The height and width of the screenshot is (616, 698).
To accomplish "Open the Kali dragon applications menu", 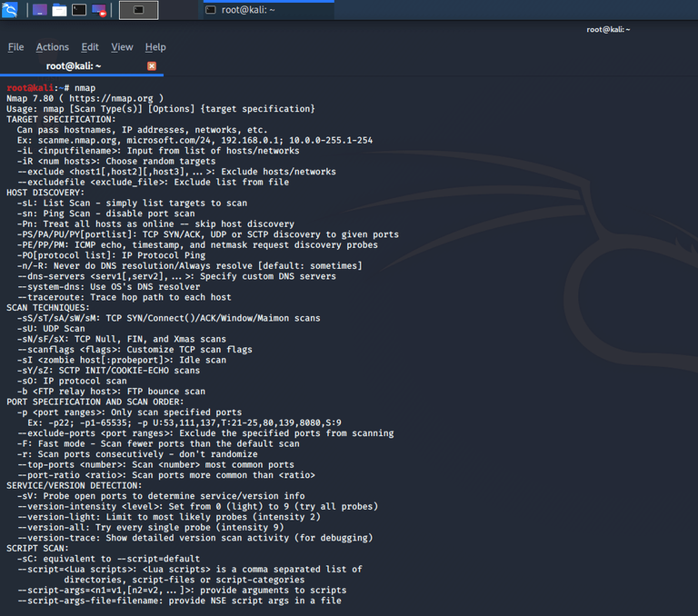I will click(x=9, y=9).
